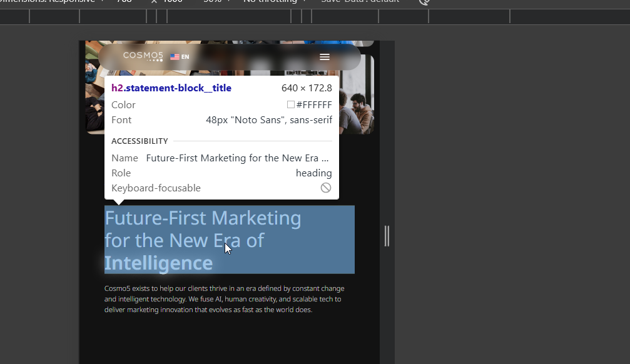Screen dimensions: 630x364
Task: Click the rotate icon in the device toolbar
Action: (424, 2)
